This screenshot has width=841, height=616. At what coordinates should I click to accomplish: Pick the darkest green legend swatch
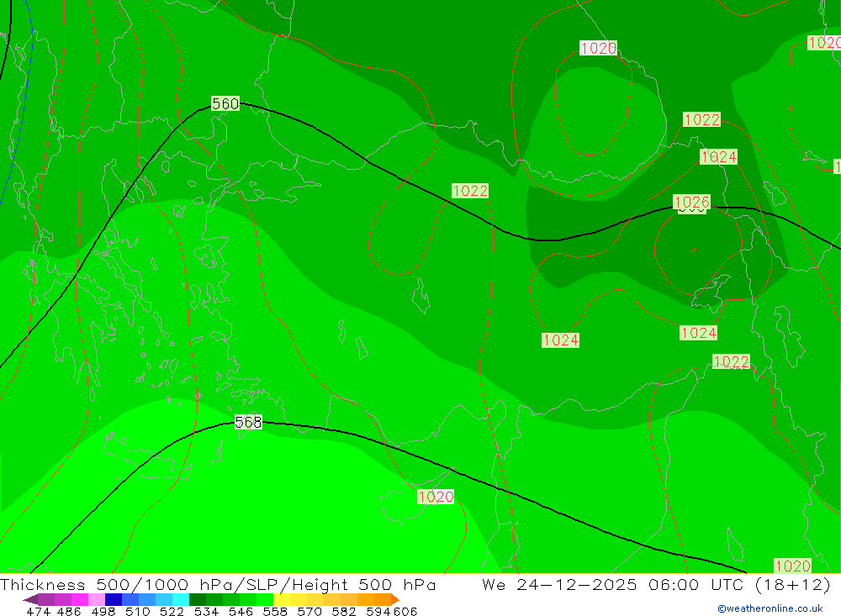click(198, 599)
